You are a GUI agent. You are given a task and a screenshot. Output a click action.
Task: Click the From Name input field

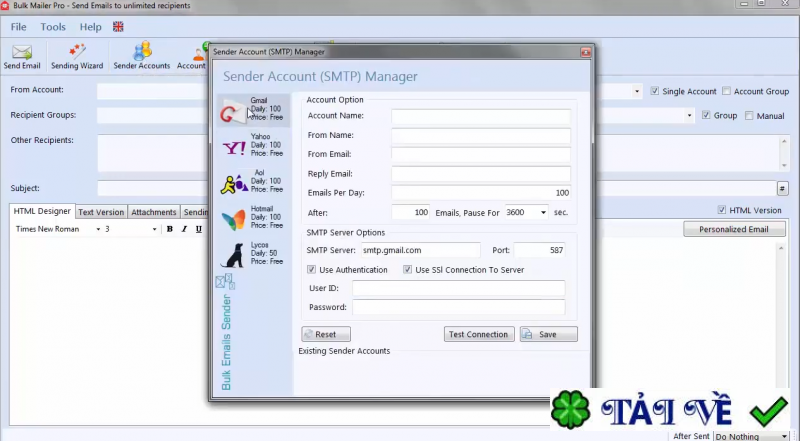481,135
